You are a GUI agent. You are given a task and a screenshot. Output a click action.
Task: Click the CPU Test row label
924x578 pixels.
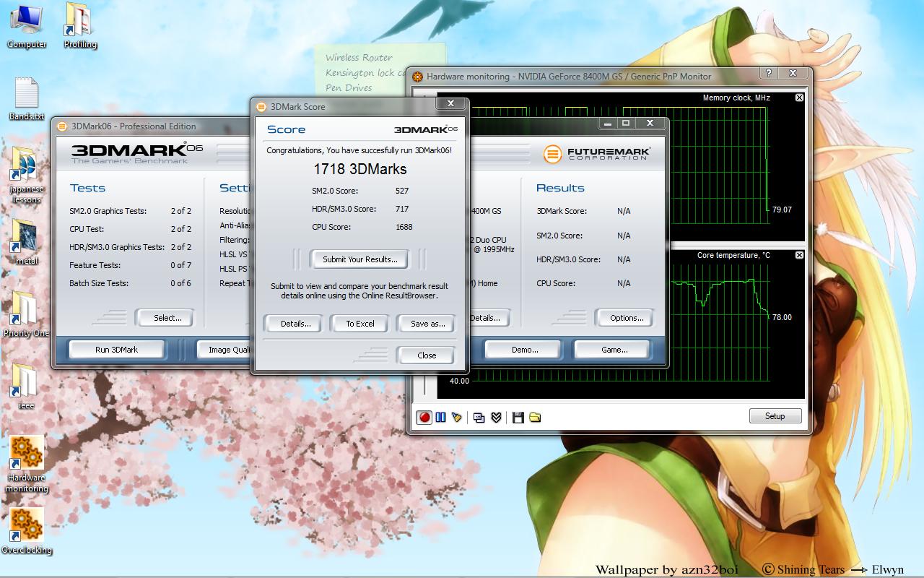(x=87, y=229)
